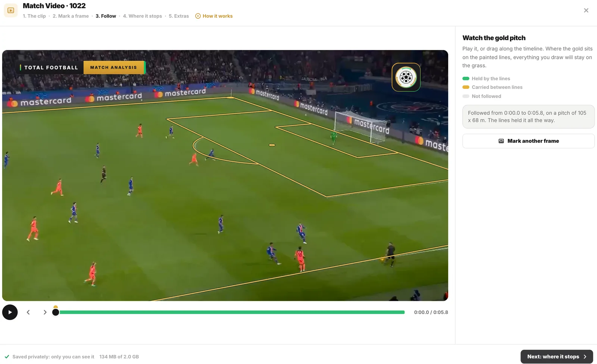Viewport: 597px width, 364px height.
Task: Click the TOTAL FOOTBALL label in video
Action: point(51,68)
